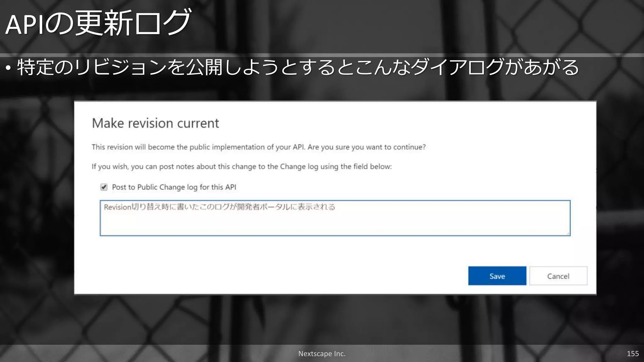Click the text 'This revision will become the public implementation'

tap(178, 147)
